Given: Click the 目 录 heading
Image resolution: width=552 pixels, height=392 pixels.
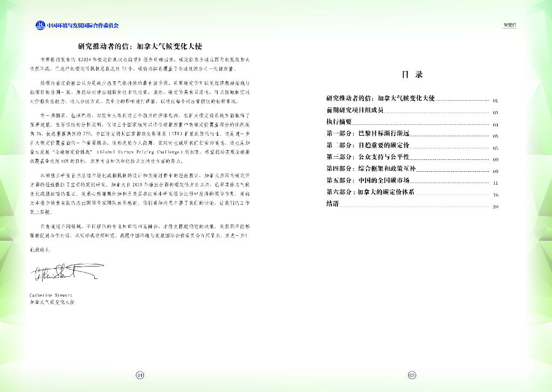Looking at the screenshot, I should pos(412,74).
